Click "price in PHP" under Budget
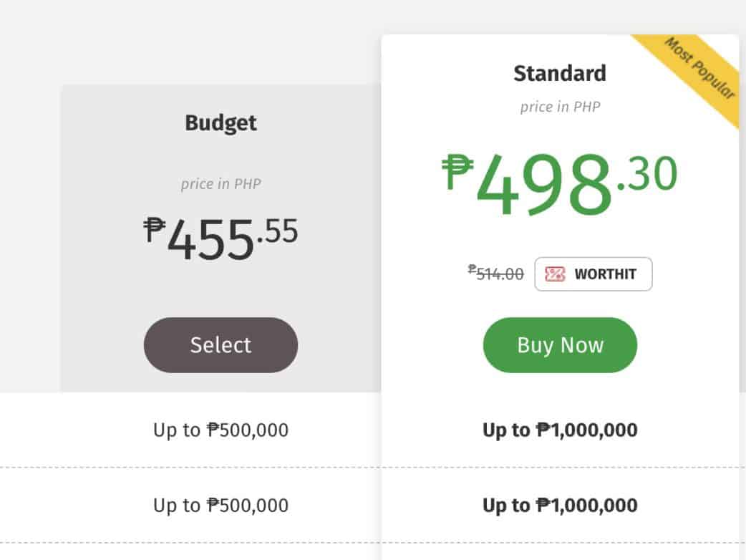Screen dimensions: 746x560 coord(221,184)
